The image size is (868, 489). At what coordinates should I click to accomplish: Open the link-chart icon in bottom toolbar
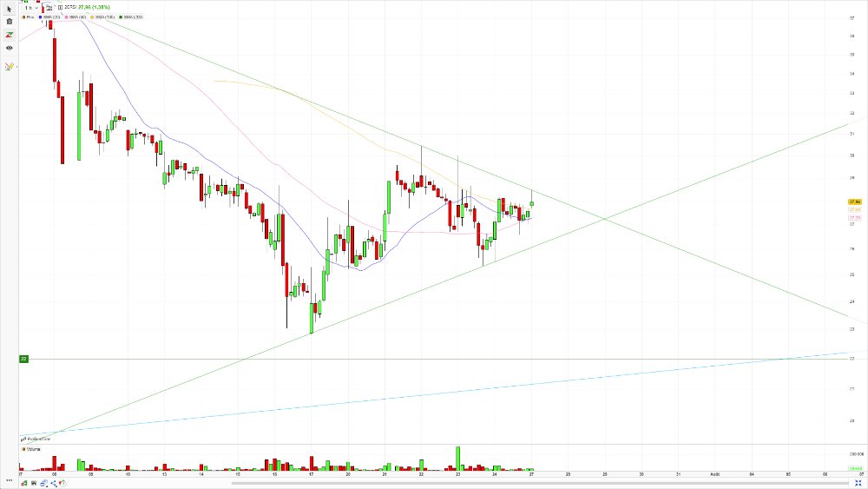click(43, 484)
